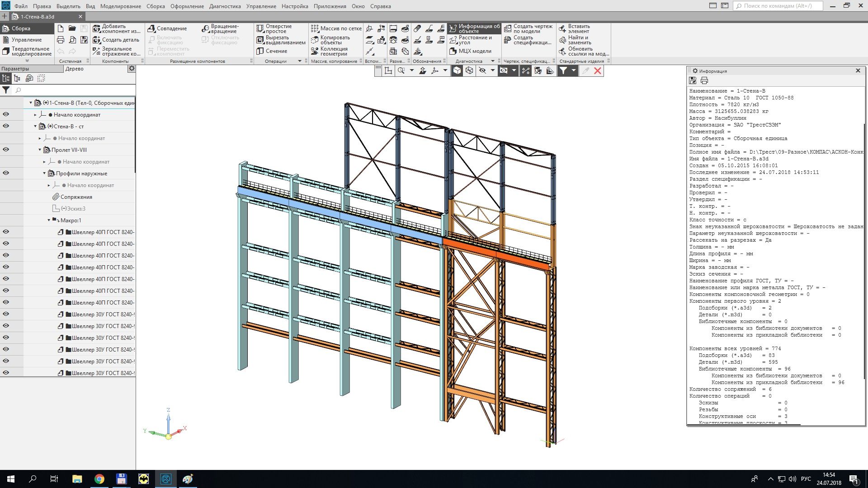Toggle visibility of Профили наружные node
Image resolution: width=868 pixels, height=488 pixels.
tap(6, 173)
